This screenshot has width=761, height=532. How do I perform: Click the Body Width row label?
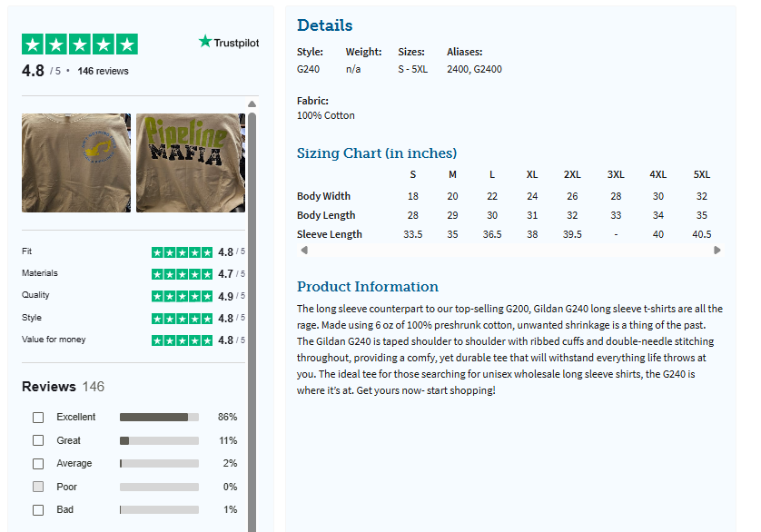tap(323, 196)
